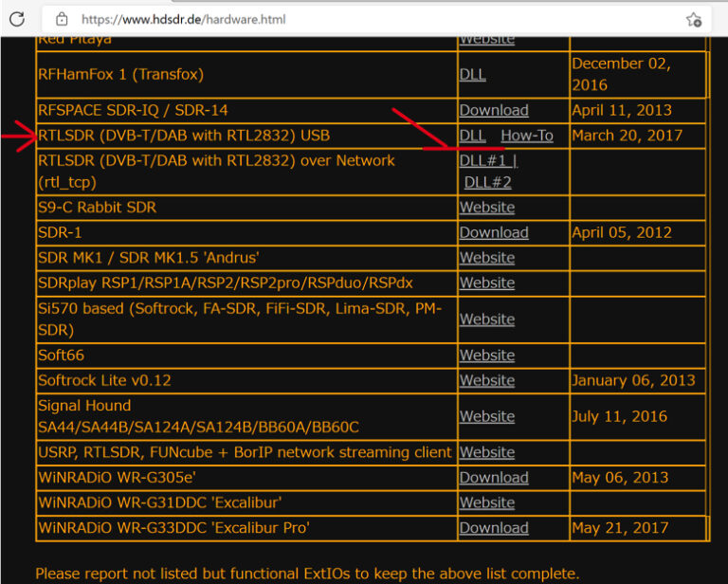The width and height of the screenshot is (728, 584).
Task: Download WiNRADiO WR-G33DDC 'Excalibur Pro' ExtIO
Action: (x=493, y=528)
